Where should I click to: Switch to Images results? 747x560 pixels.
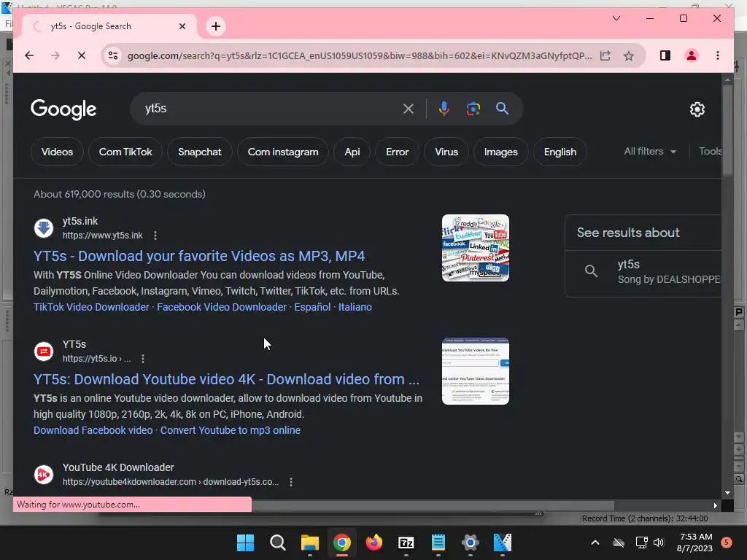click(x=500, y=152)
